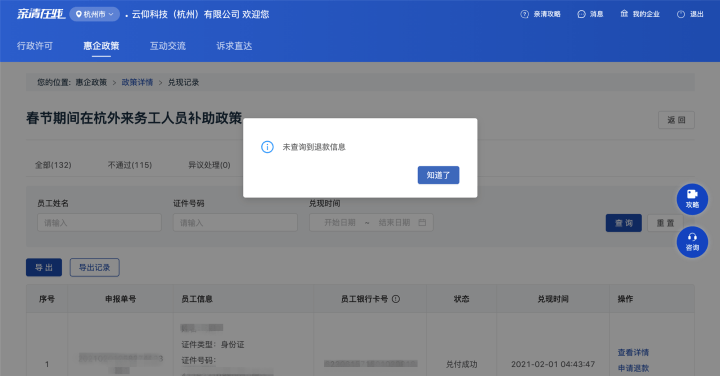
Task: Switch to the 互动交流 tab
Action: point(168,46)
